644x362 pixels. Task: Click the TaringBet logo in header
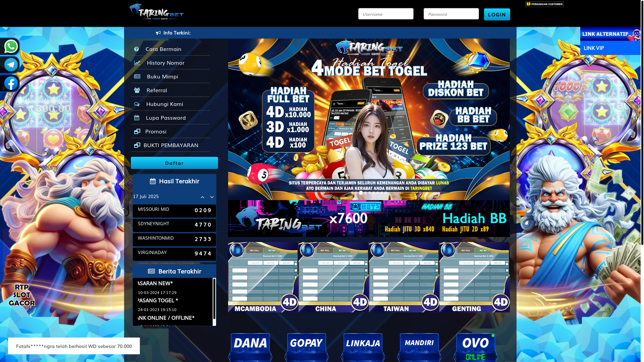pos(157,12)
